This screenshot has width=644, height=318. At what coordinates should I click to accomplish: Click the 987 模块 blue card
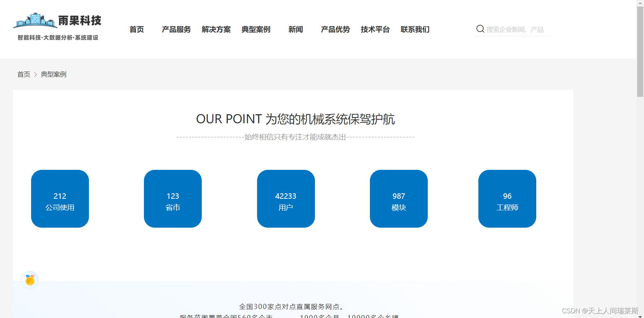[x=399, y=199]
